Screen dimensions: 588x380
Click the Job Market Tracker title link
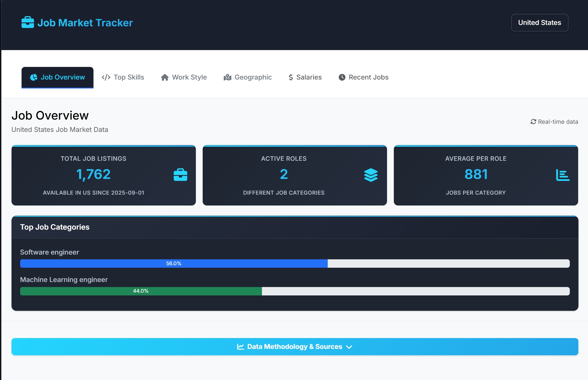point(85,23)
